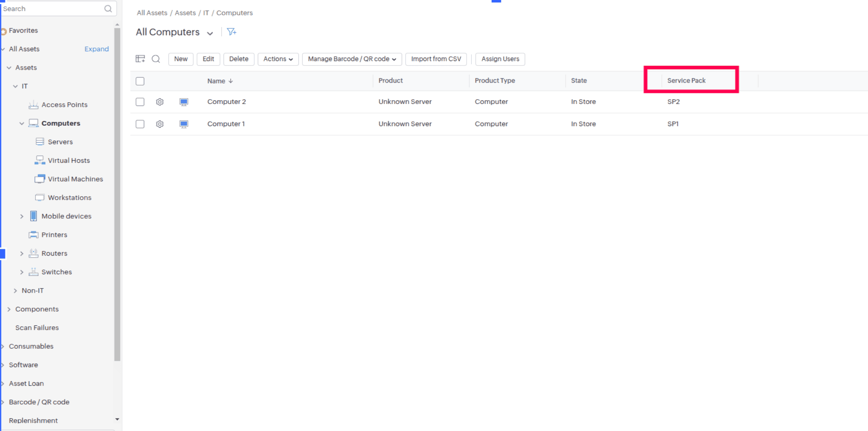This screenshot has height=431, width=868.
Task: Click the Import from CSV button
Action: [x=436, y=59]
